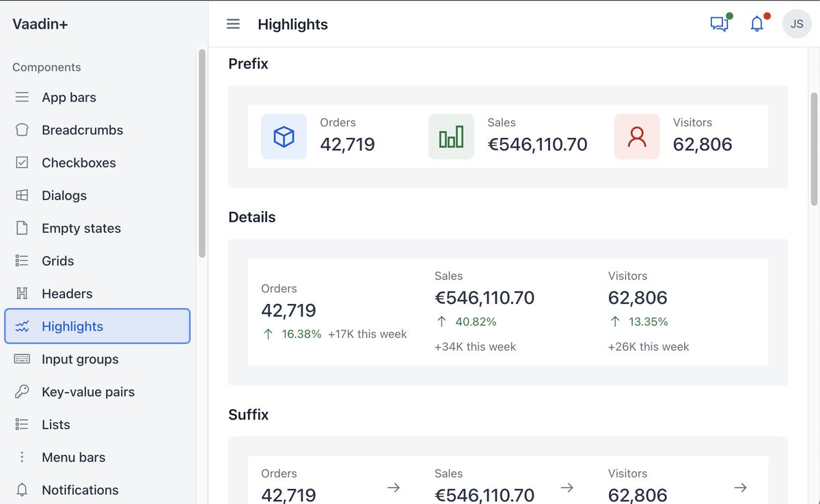Open Key-value pairs page
The height and width of the screenshot is (504, 820).
97,392
